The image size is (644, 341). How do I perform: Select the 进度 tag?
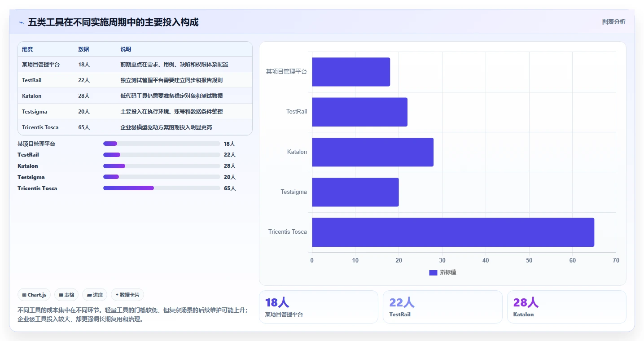[95, 295]
